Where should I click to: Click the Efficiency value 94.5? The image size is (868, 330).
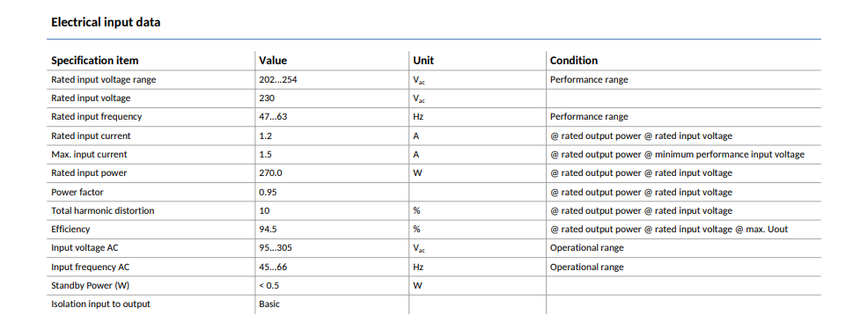click(268, 229)
